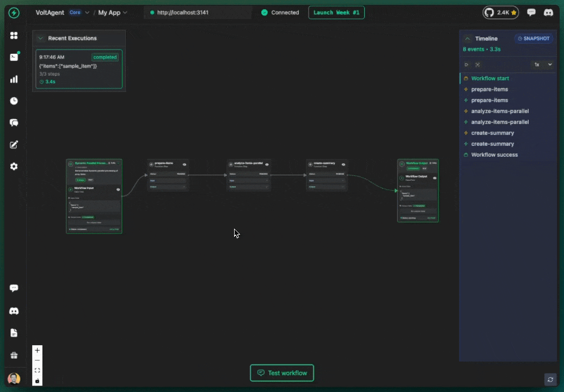
Task: Expand Input row in create-summary node
Action: pyautogui.click(x=327, y=181)
